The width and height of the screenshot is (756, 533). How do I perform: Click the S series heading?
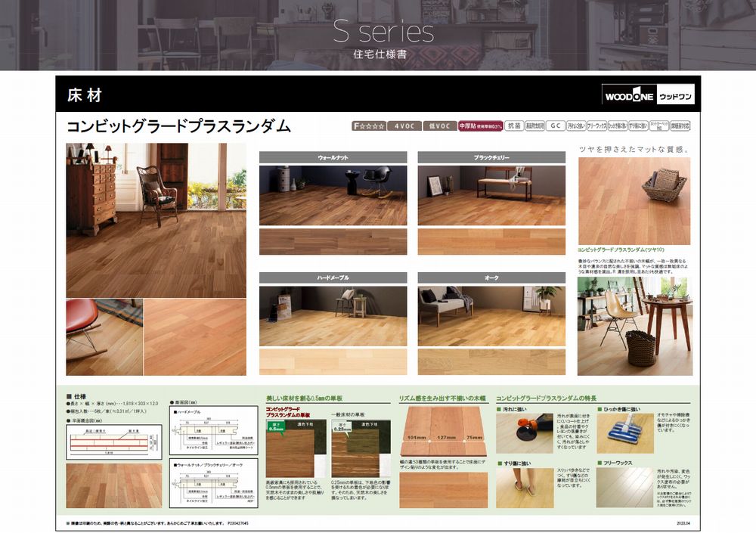point(383,32)
